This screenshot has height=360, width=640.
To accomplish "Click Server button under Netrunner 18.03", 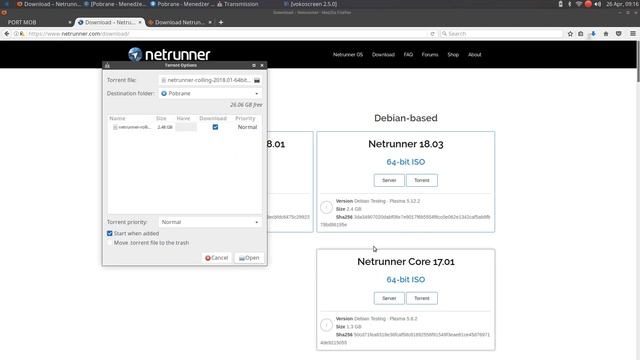I will coord(389,180).
